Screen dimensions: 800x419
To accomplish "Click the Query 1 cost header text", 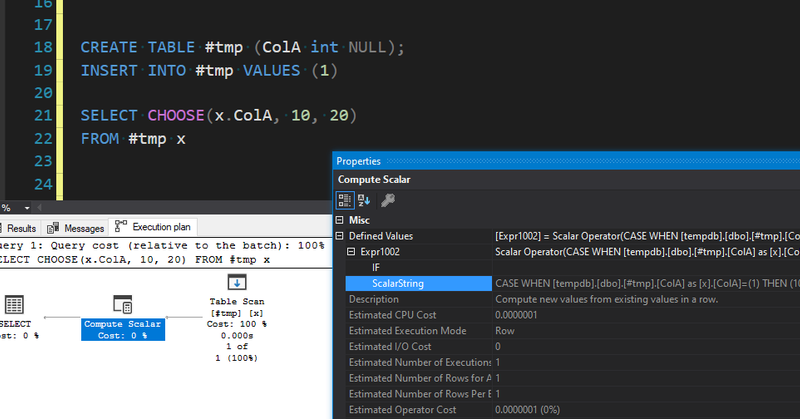I will 162,245.
